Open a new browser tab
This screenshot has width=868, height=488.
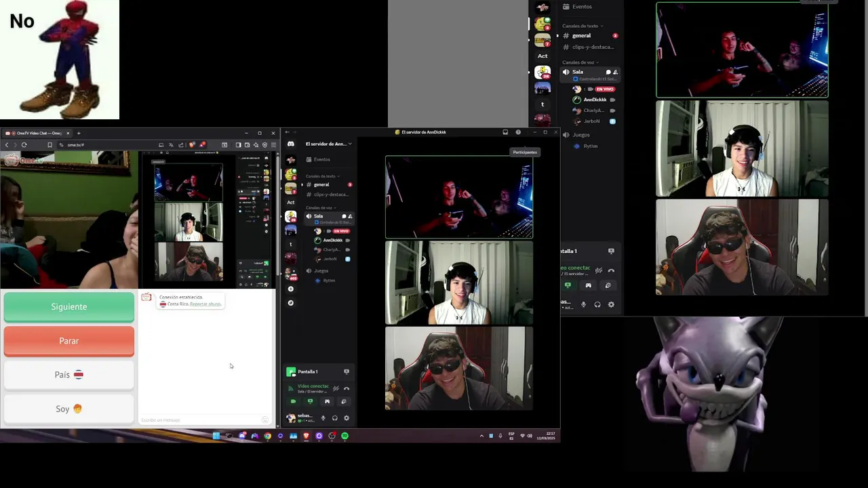(x=79, y=133)
